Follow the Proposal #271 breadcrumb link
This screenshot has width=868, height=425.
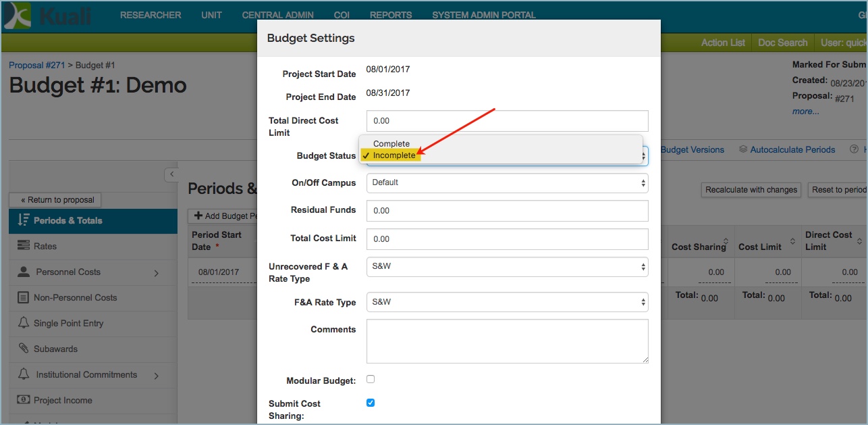[x=37, y=66]
